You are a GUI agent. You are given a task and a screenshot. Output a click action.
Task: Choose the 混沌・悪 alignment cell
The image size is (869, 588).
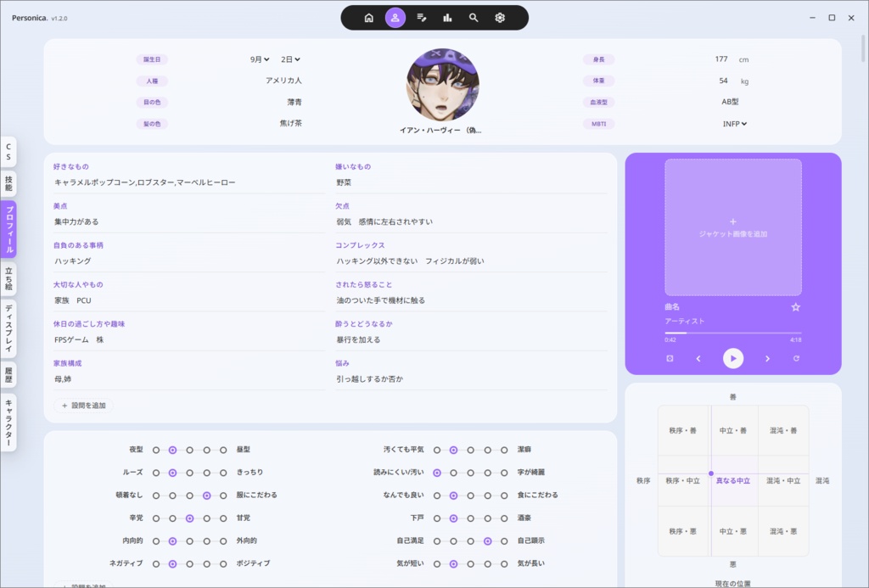(783, 531)
